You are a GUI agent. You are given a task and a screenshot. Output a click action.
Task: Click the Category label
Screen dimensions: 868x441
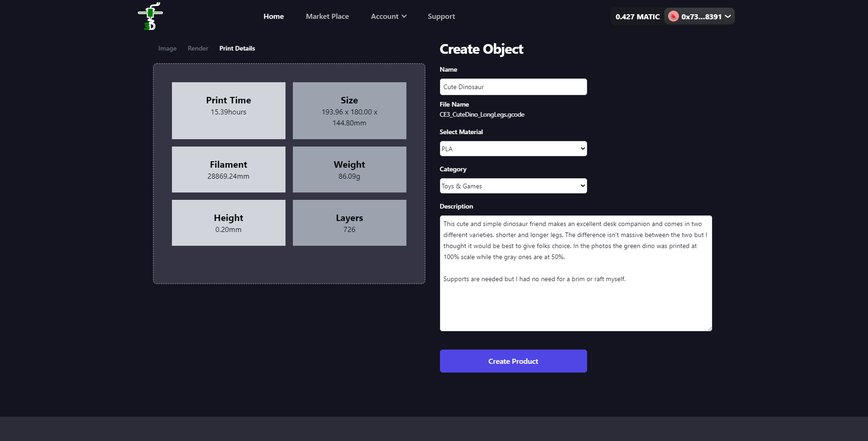[453, 169]
